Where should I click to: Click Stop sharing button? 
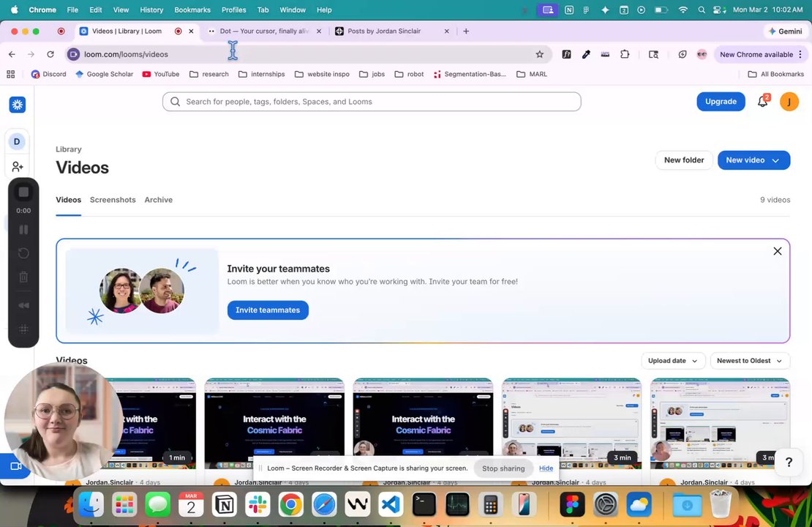(x=503, y=468)
